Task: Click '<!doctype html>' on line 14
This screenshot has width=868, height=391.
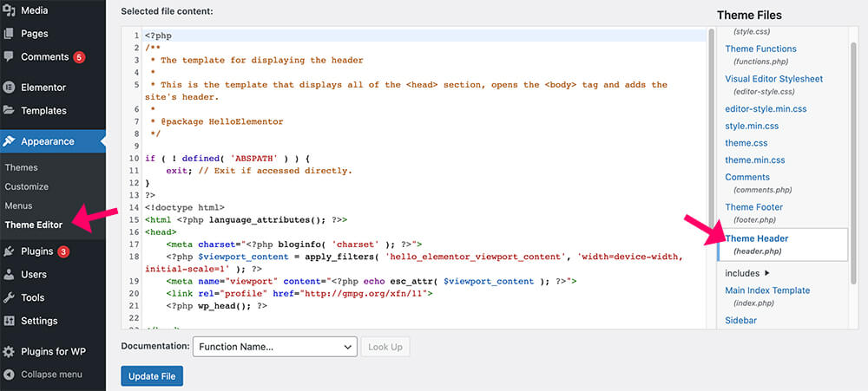Action: (x=184, y=207)
